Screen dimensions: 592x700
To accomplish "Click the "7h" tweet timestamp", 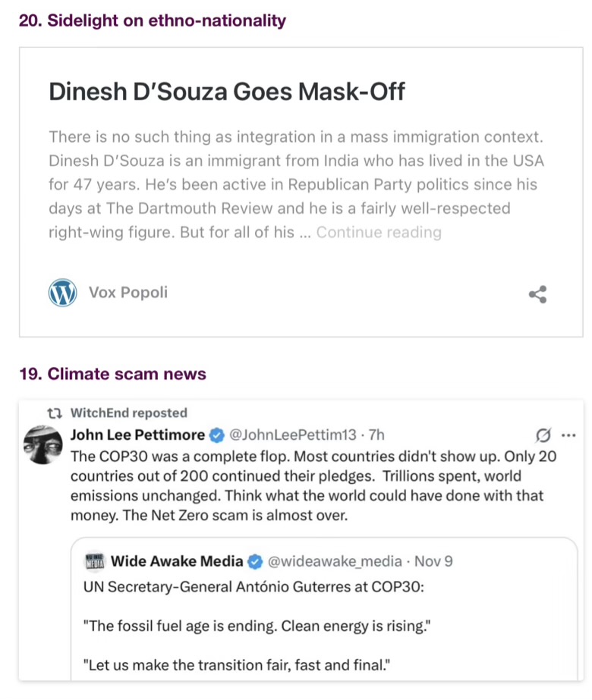I will (376, 435).
